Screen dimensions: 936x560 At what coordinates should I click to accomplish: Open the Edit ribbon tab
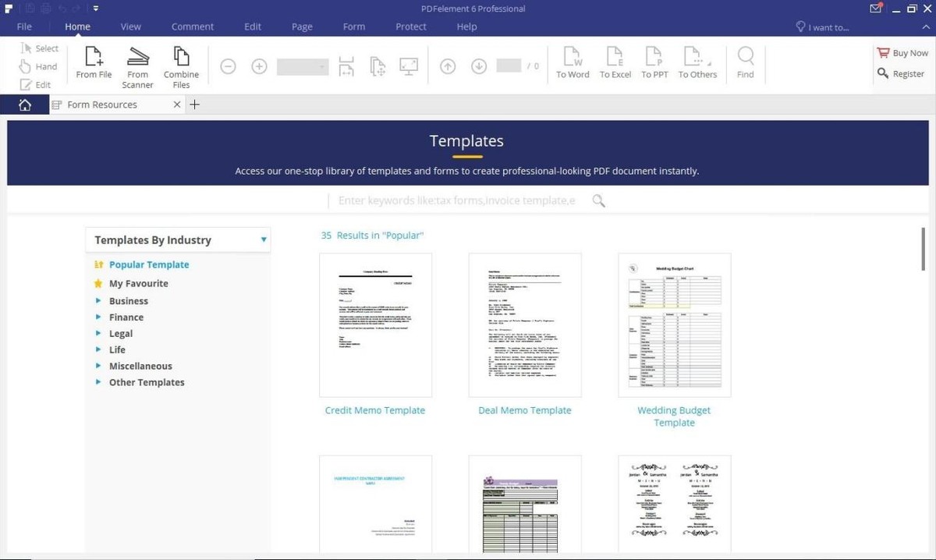pos(253,27)
